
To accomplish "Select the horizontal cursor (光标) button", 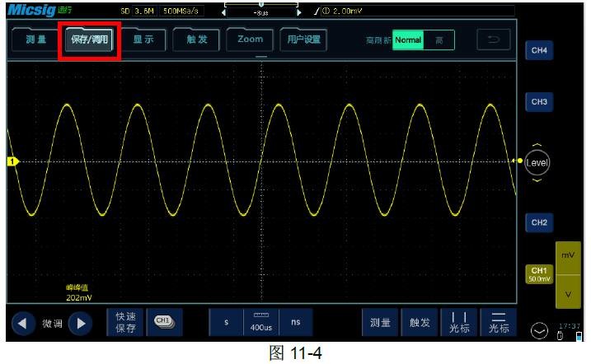I will pyautogui.click(x=497, y=323).
